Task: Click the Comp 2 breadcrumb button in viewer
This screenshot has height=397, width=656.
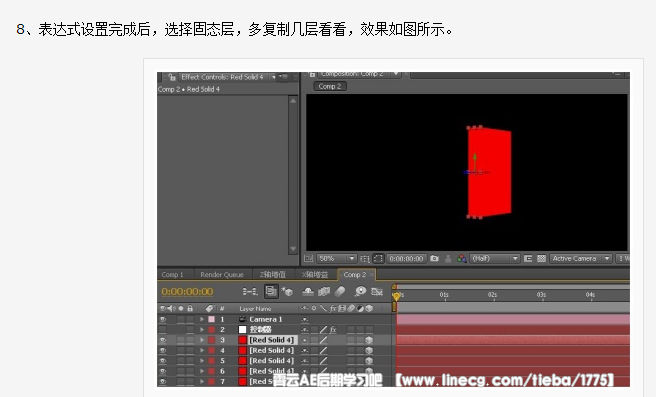Action: (x=330, y=86)
